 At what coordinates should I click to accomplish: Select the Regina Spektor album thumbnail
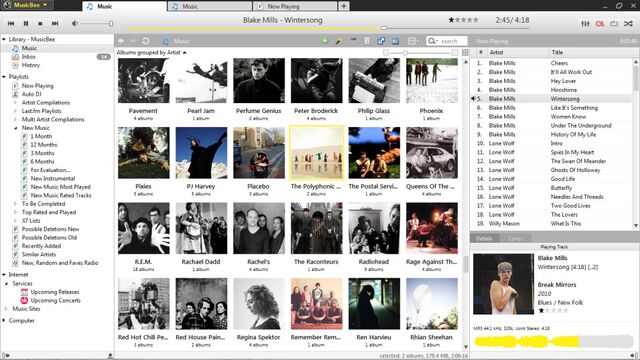point(259,304)
